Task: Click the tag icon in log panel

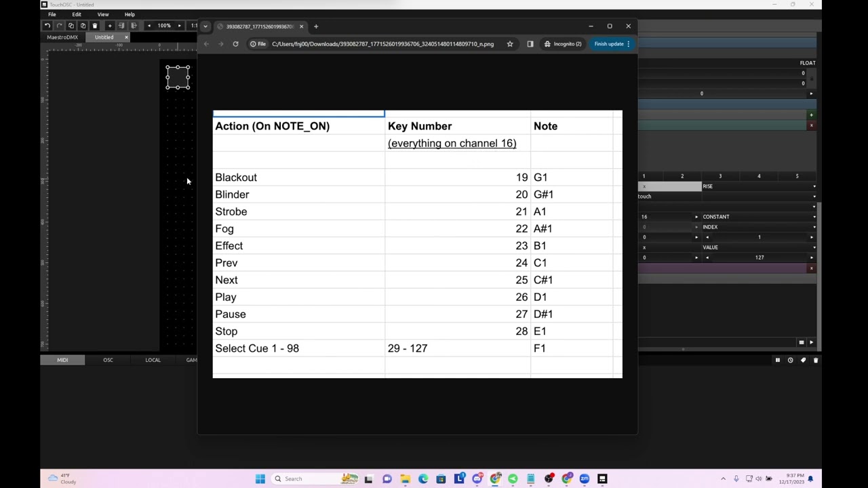Action: click(803, 361)
